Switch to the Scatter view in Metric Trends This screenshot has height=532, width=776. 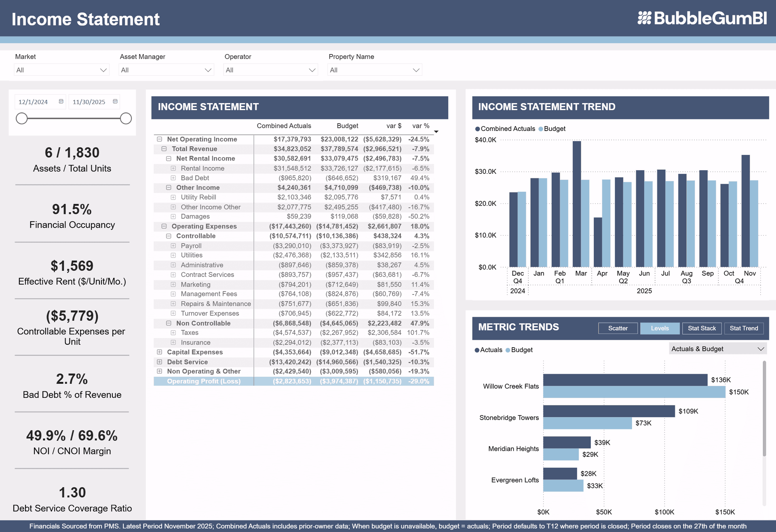pos(618,328)
